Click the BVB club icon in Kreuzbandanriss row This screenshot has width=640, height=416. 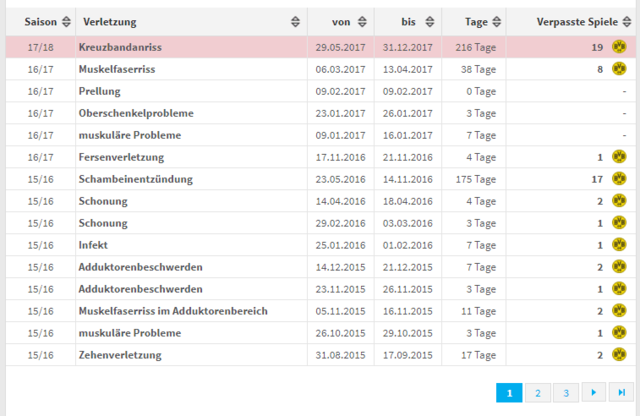point(619,47)
